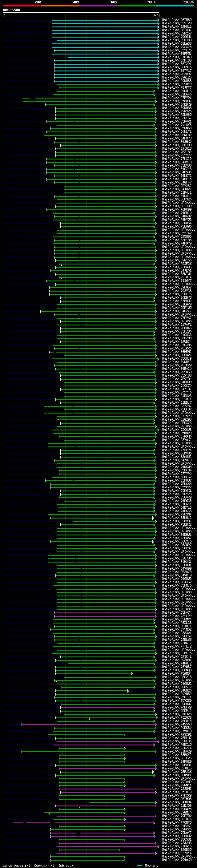The image size is (197, 868).
Task: Select the UniRef100_A9SX91 label
Action: (177, 735)
